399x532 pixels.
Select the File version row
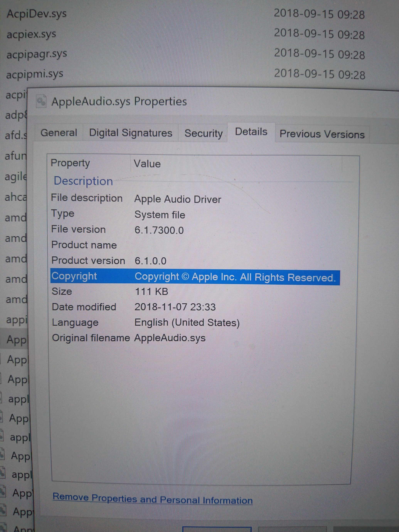(78, 229)
